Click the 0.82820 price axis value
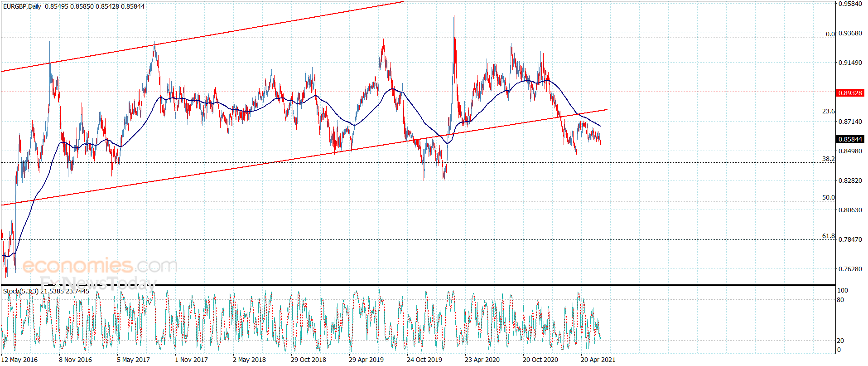Image resolution: width=868 pixels, height=366 pixels. pos(850,181)
